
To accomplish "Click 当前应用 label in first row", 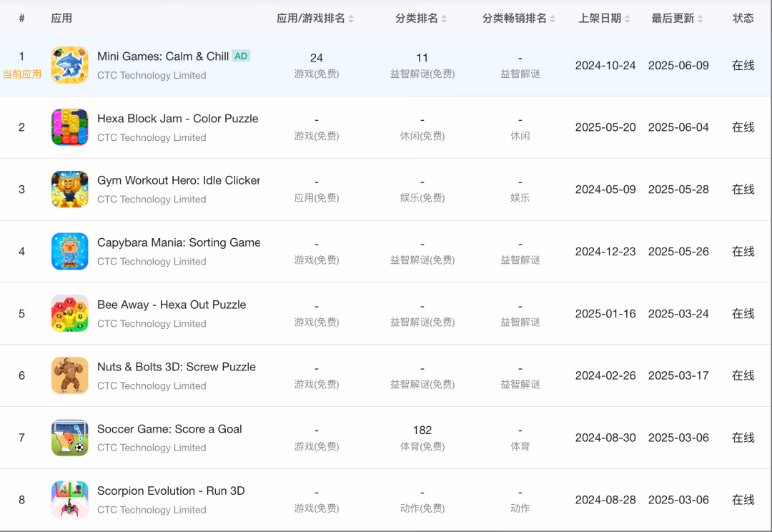I will (22, 74).
